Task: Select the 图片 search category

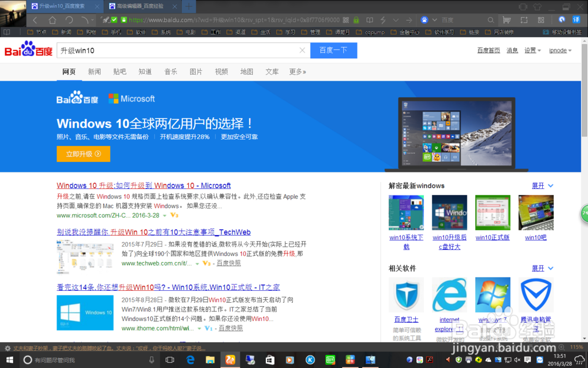Action: pyautogui.click(x=196, y=71)
